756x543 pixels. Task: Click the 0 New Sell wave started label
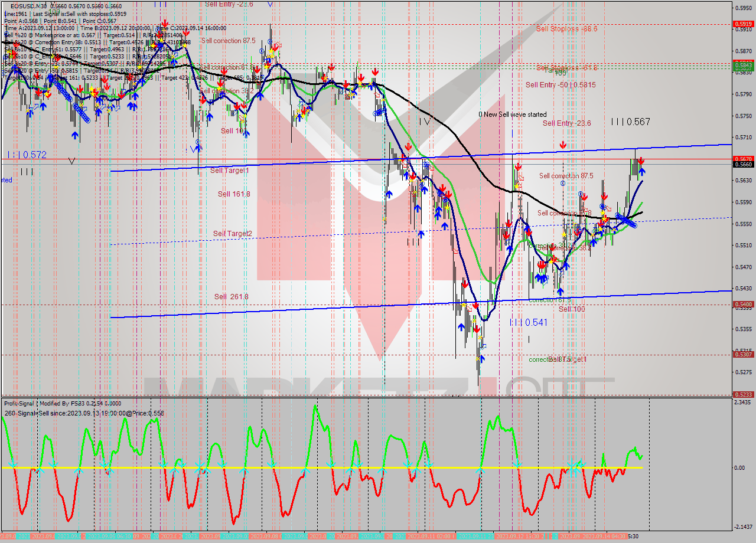(512, 115)
